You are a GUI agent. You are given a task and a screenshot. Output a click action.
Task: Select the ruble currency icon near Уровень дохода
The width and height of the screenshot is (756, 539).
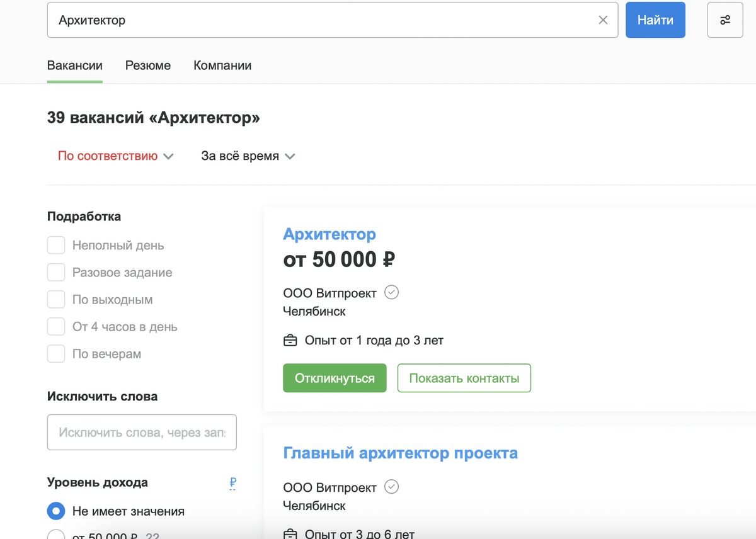[232, 483]
